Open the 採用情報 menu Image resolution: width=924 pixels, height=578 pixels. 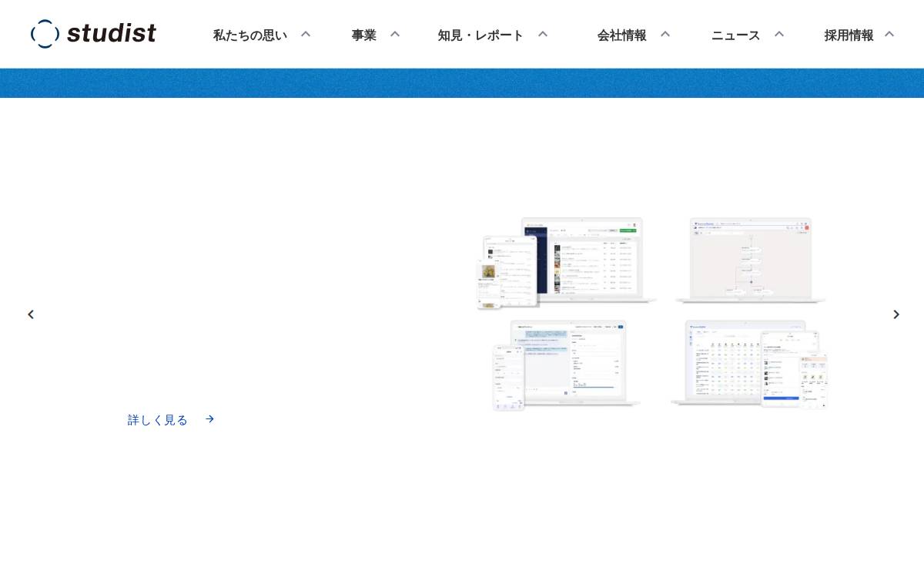[x=849, y=35]
